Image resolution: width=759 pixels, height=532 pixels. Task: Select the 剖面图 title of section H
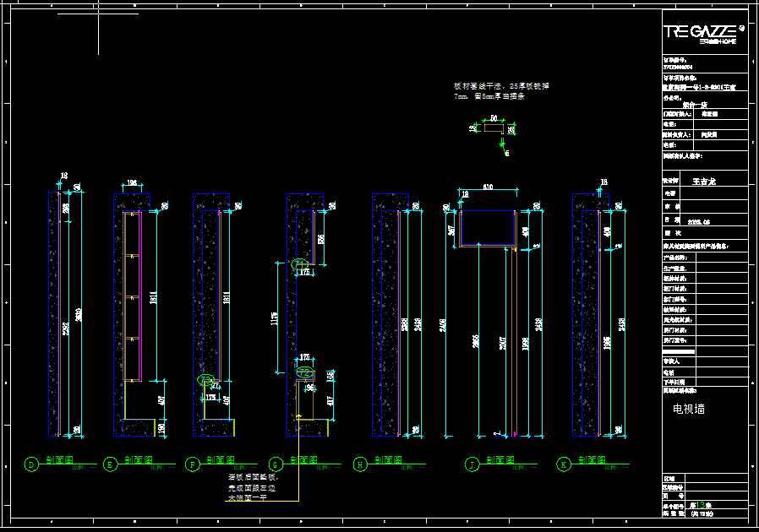(x=388, y=459)
